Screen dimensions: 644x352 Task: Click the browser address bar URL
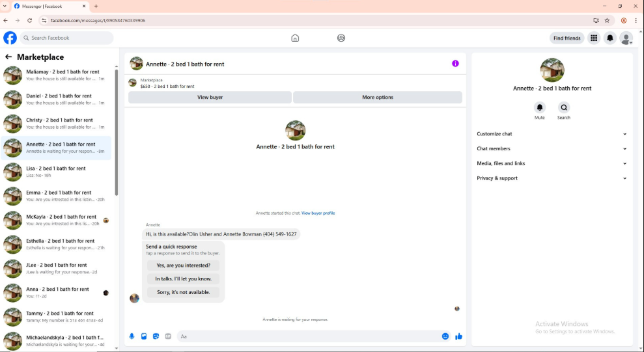(98, 21)
